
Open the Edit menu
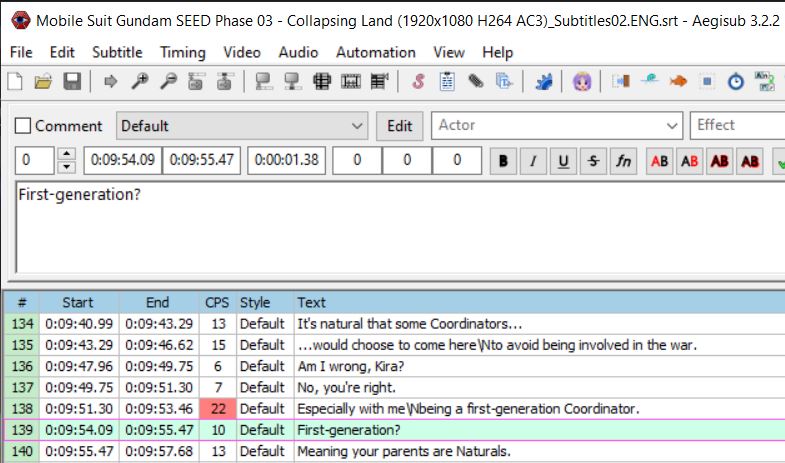pyautogui.click(x=62, y=52)
